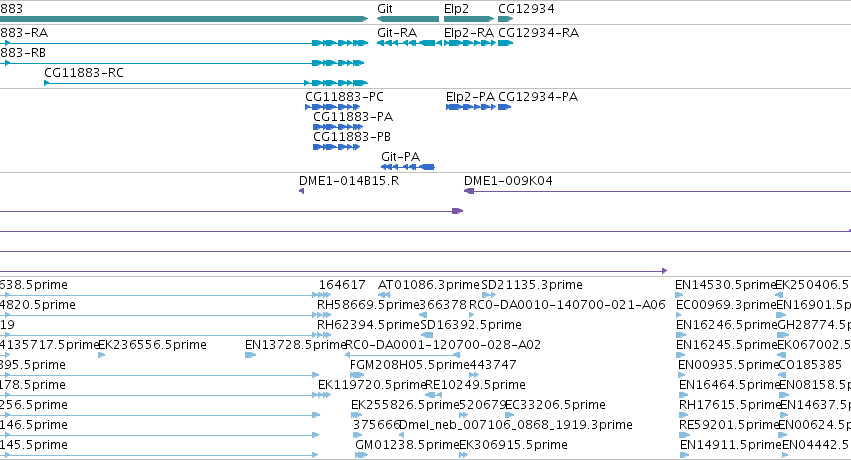The image size is (851, 460).
Task: Select GM01238.5prime EST label
Action: tap(407, 445)
